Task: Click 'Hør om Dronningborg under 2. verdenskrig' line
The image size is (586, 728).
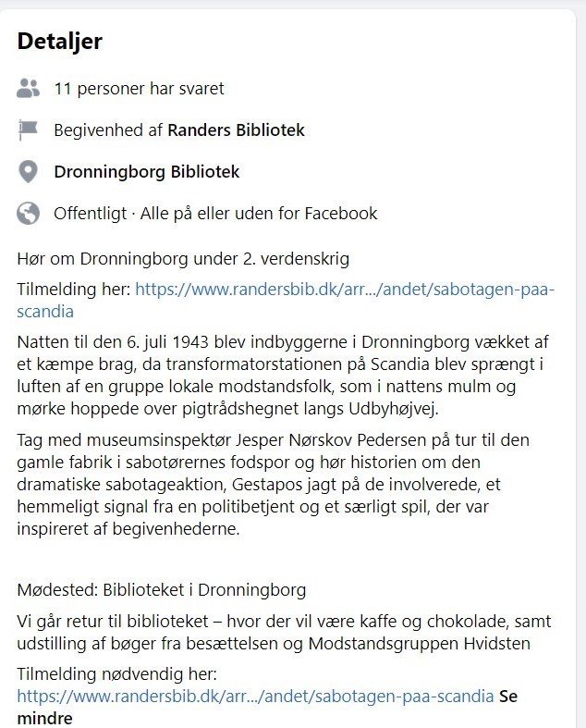Action: (x=183, y=259)
